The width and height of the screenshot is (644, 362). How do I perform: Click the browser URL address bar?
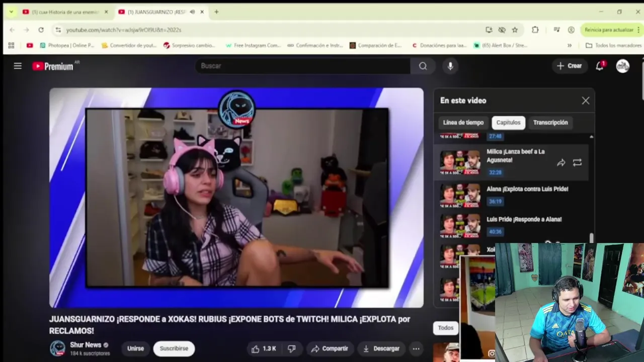(x=272, y=30)
